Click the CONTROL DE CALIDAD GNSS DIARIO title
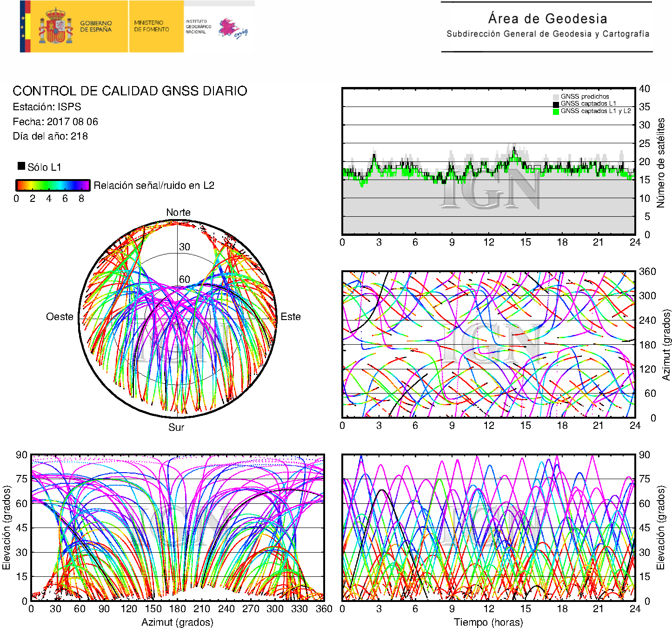 pyautogui.click(x=130, y=91)
